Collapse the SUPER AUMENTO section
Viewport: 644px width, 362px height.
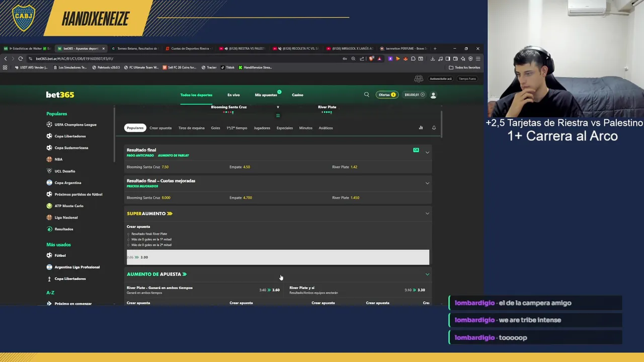[x=427, y=213]
